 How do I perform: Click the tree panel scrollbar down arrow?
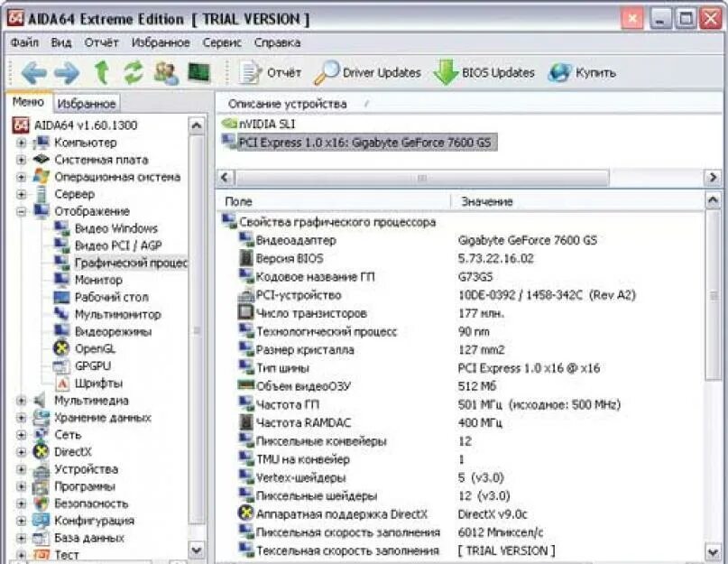tap(197, 550)
